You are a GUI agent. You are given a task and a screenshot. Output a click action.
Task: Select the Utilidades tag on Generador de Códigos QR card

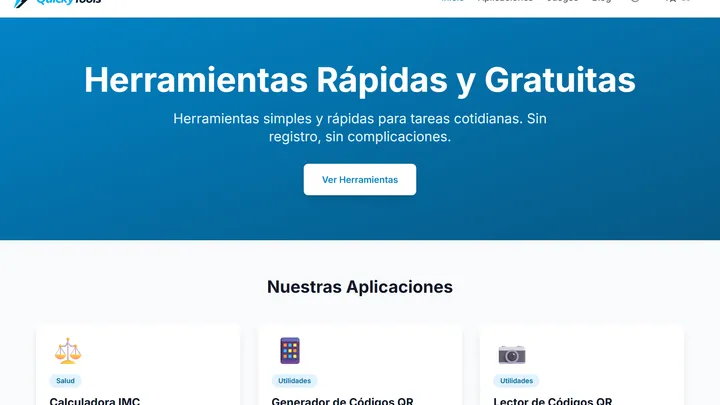click(294, 381)
